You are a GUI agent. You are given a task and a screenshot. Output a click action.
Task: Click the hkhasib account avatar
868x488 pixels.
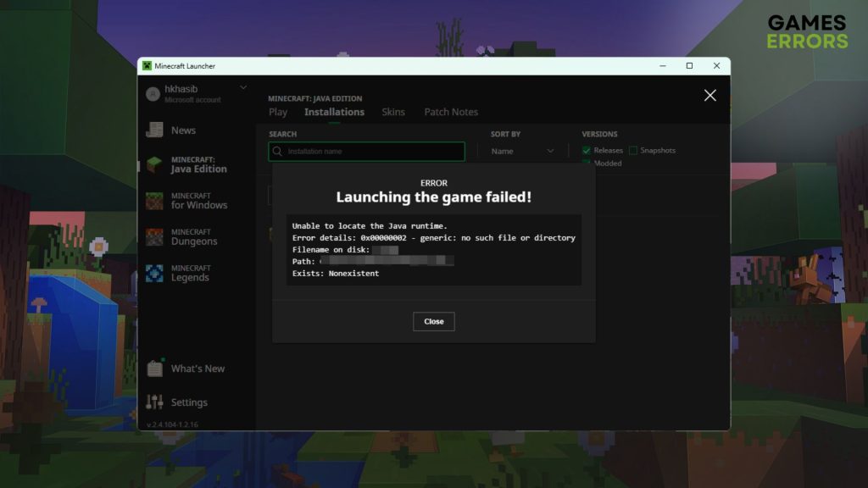tap(153, 94)
